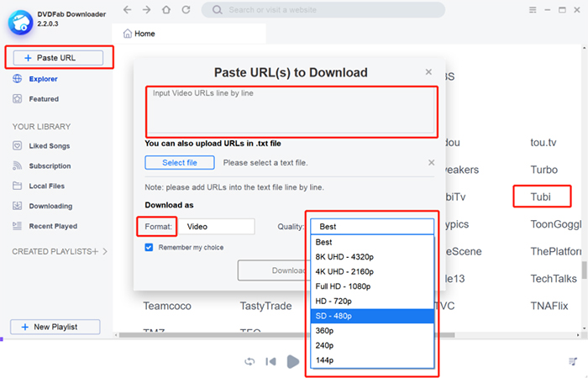Choose 144p quality option

[372, 360]
